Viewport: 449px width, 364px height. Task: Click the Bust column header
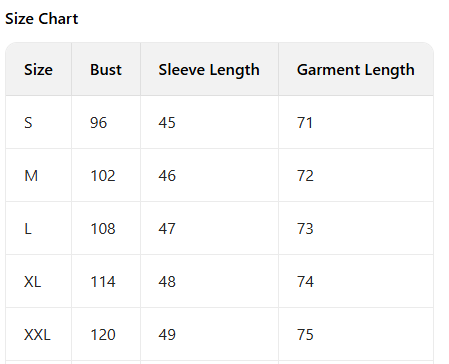[106, 69]
